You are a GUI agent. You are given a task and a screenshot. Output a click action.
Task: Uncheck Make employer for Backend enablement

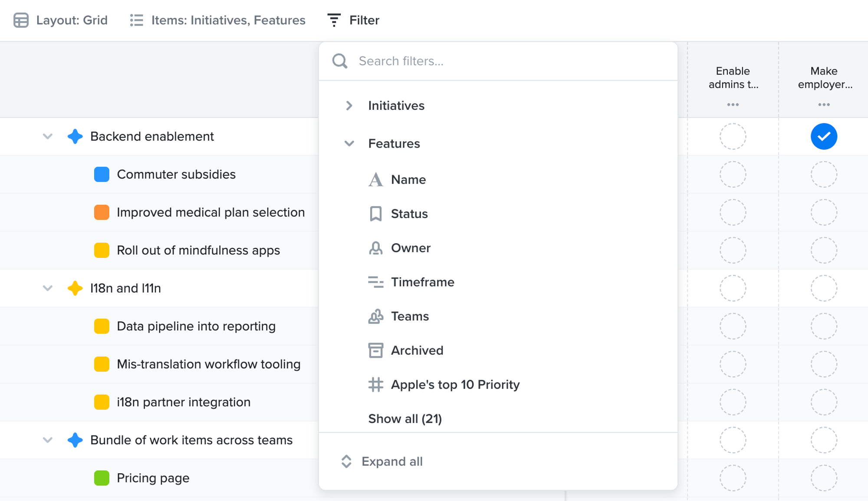[824, 136]
